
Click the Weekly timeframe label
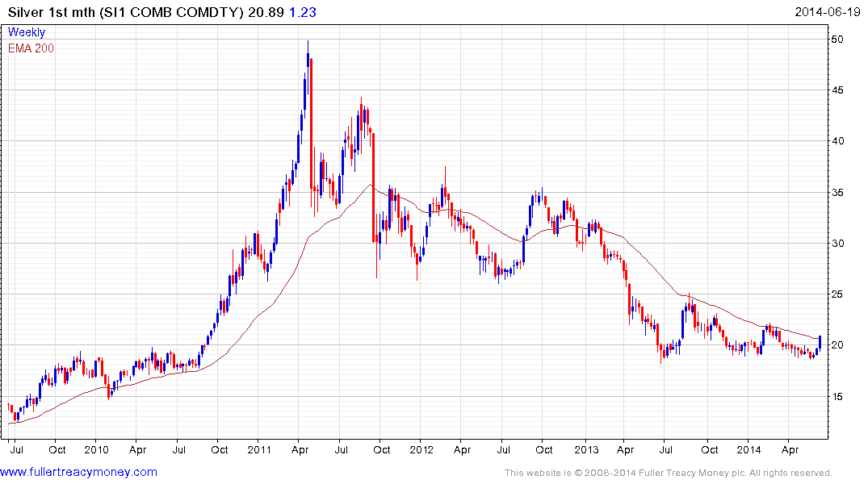point(27,32)
